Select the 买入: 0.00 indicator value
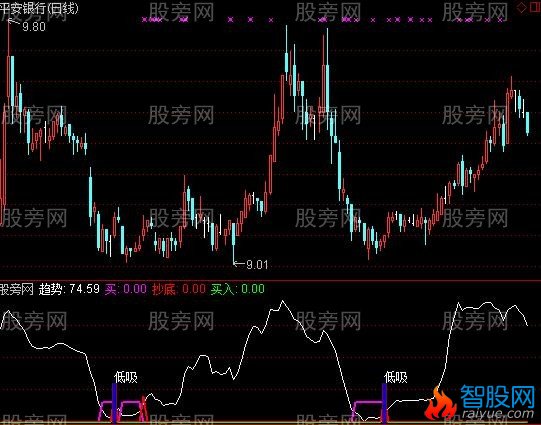Viewport: 541px width, 425px height. pyautogui.click(x=238, y=289)
